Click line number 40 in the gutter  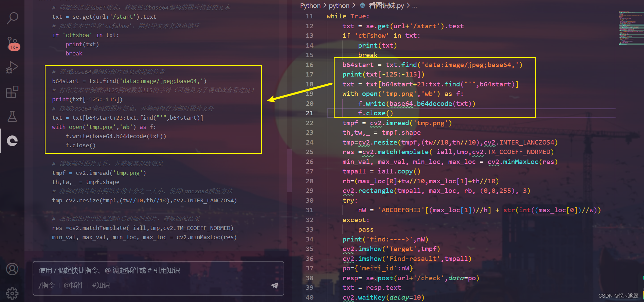[x=309, y=297]
